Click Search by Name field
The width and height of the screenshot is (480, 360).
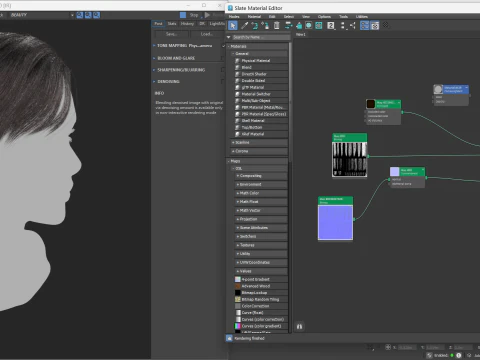click(261, 37)
